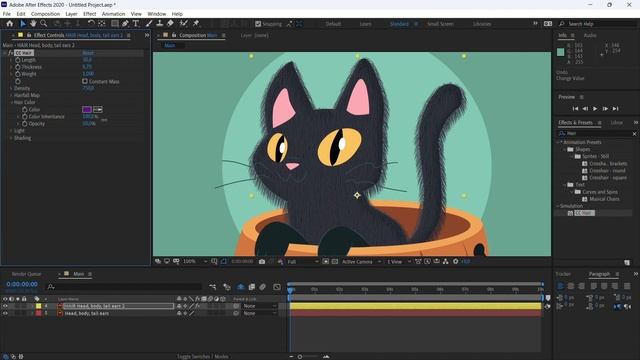
Task: Select the Home icon in the toolbar
Action: 9,24
